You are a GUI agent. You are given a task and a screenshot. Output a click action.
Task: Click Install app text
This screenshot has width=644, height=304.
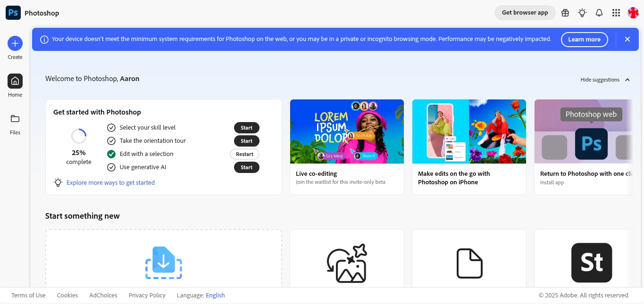click(552, 182)
